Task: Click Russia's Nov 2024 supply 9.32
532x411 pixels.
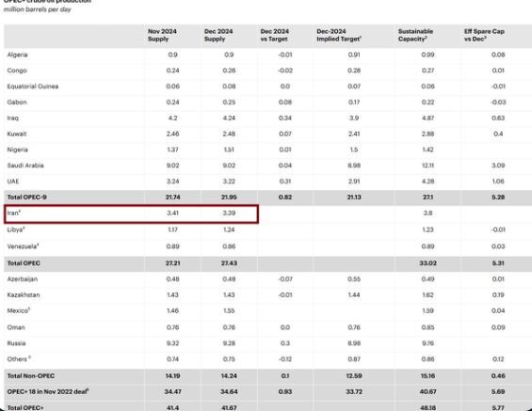Action: click(172, 343)
